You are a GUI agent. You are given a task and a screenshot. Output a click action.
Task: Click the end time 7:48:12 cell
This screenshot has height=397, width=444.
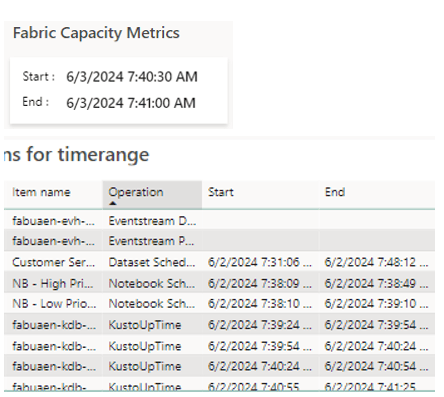[x=376, y=262]
